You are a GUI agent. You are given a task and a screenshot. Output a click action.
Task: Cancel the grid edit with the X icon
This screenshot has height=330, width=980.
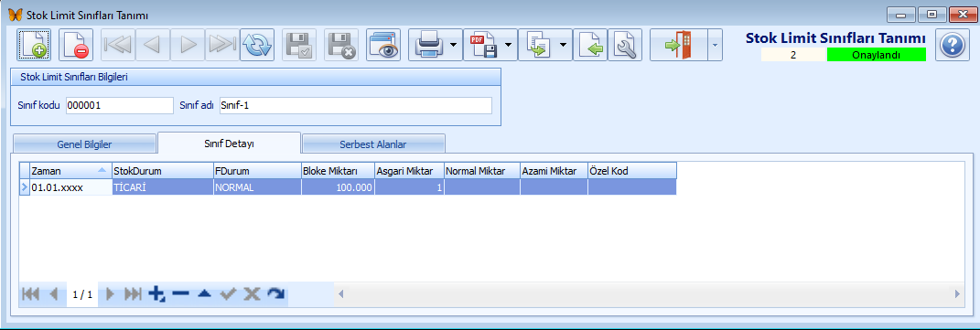pyautogui.click(x=252, y=294)
